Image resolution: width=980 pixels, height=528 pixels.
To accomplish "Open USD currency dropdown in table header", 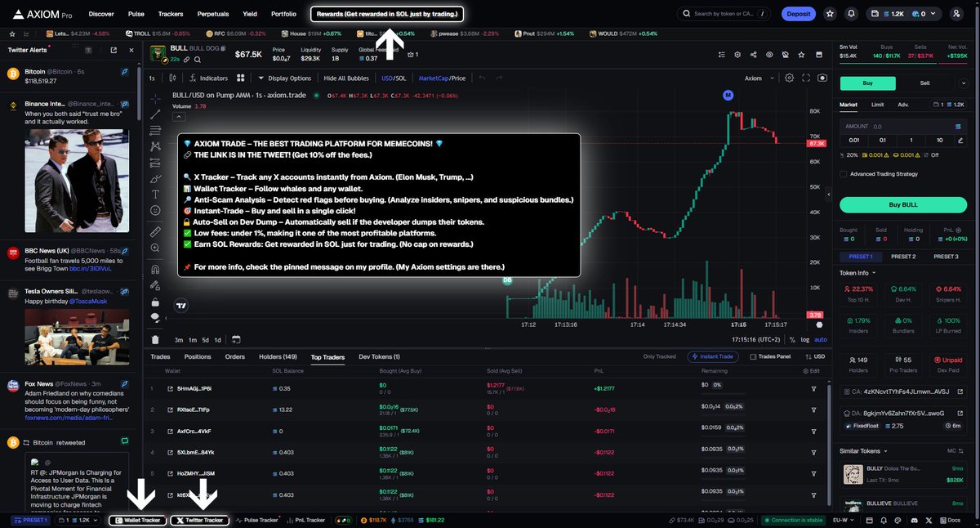I will click(x=814, y=356).
